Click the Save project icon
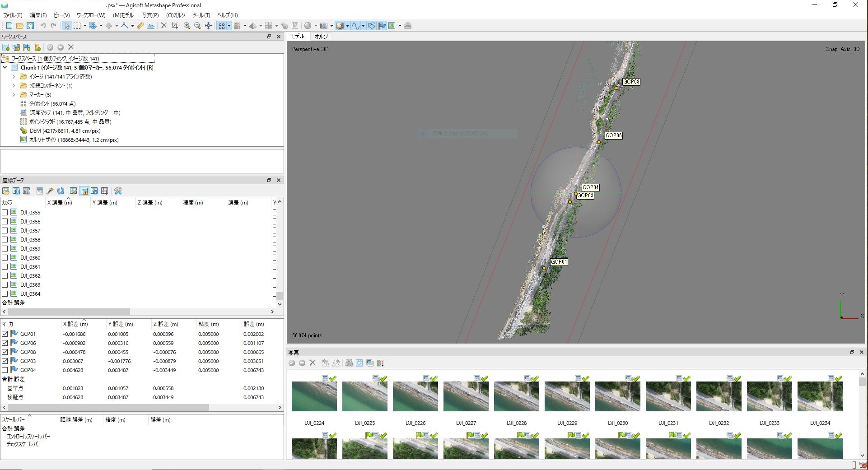The image size is (868, 470). tap(30, 26)
